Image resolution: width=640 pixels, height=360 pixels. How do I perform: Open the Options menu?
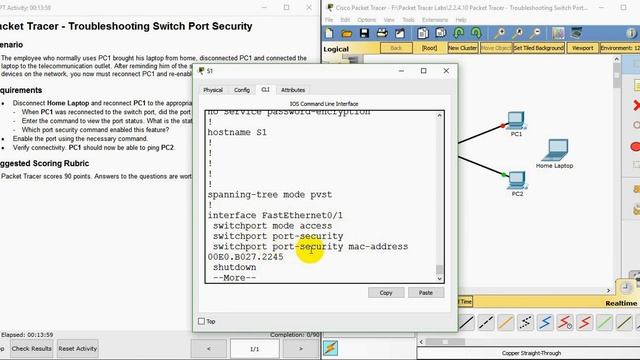tap(367, 20)
